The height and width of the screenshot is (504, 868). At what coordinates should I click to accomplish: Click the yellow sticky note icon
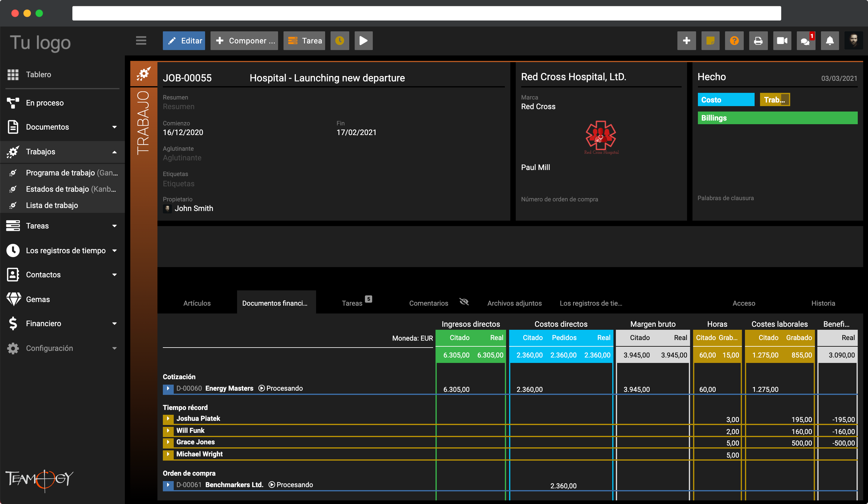(710, 41)
